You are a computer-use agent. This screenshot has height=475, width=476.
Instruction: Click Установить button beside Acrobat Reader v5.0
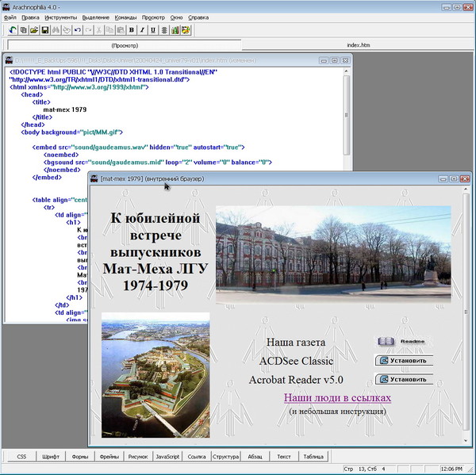pos(404,379)
